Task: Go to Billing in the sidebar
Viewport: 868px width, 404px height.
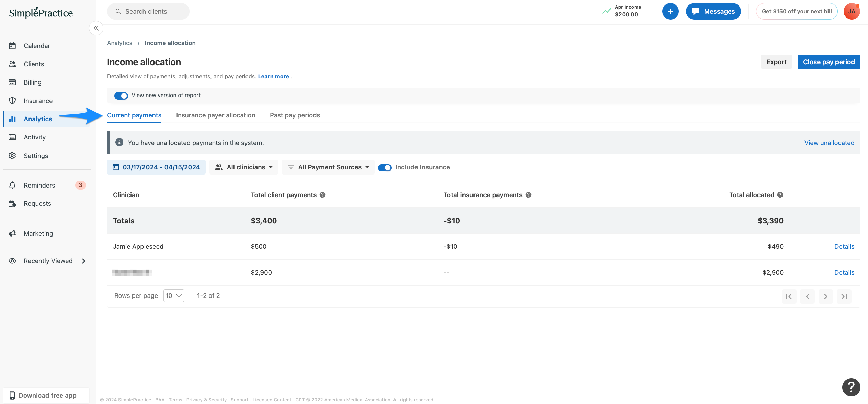Action: point(32,82)
